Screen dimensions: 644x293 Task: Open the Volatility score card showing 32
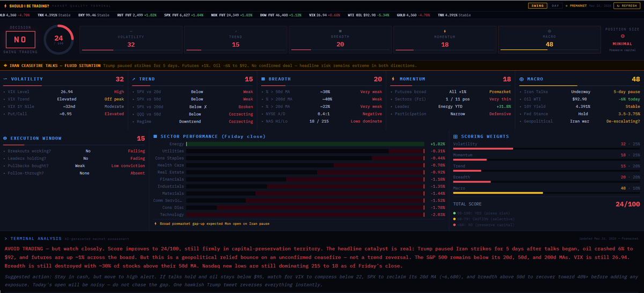coord(131,39)
